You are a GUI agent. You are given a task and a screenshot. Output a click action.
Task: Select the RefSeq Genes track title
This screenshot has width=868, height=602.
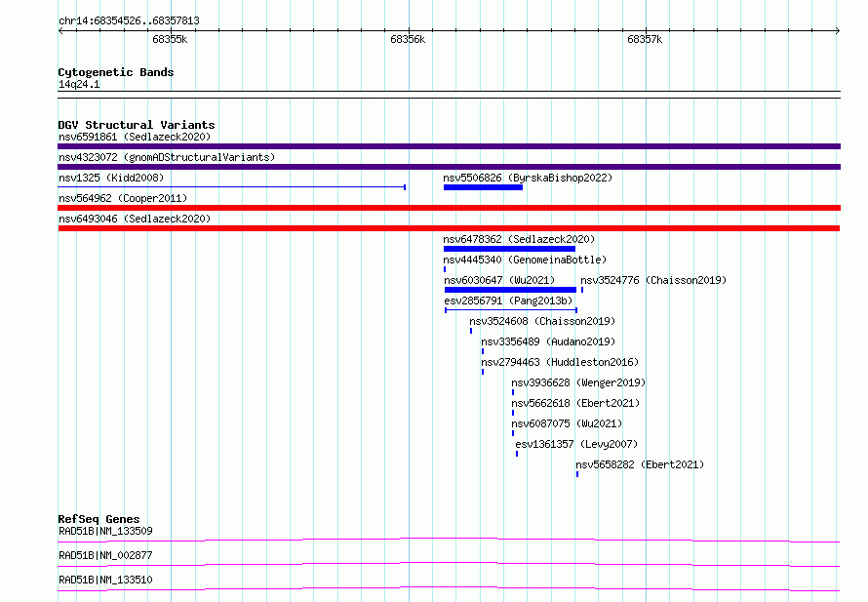99,519
